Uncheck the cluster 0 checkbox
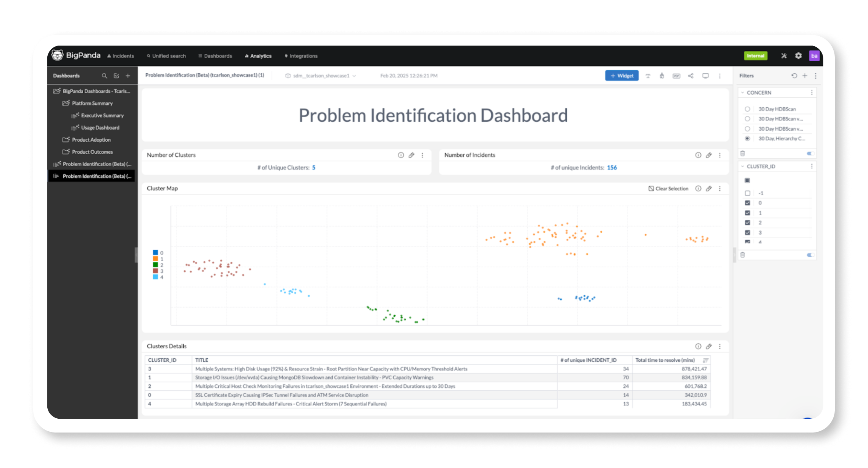The height and width of the screenshot is (468, 868). point(747,203)
